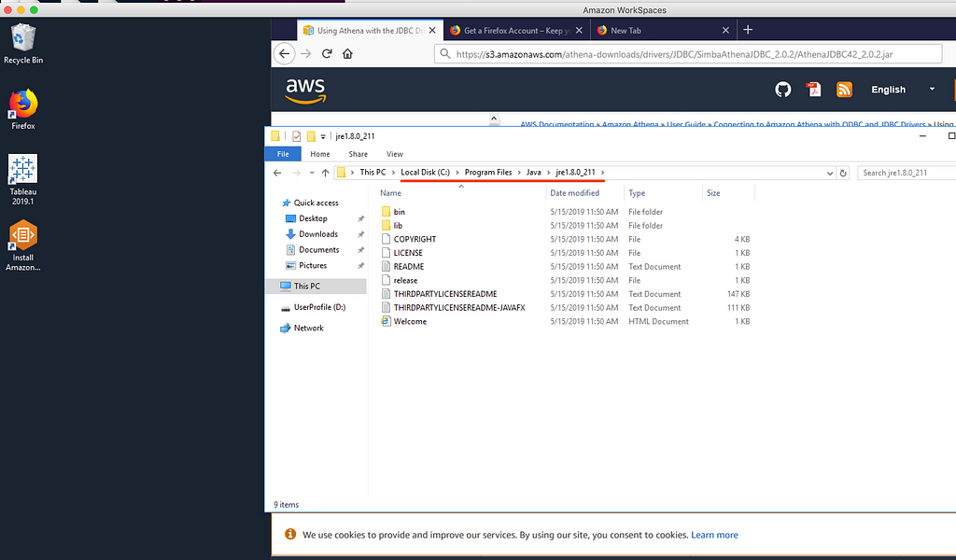The height and width of the screenshot is (560, 956).
Task: Open the Share ribbon tab in Explorer
Action: click(358, 154)
